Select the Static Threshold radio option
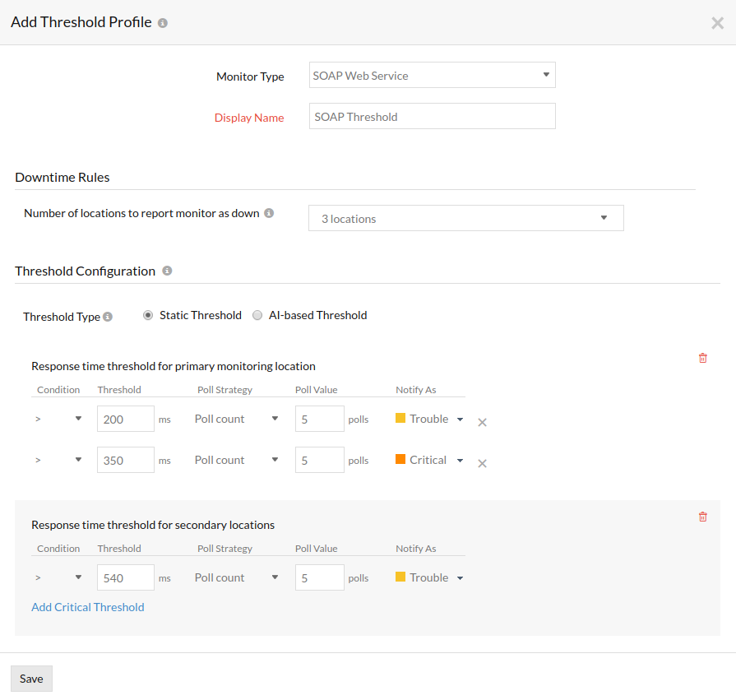This screenshot has width=736, height=700. pos(148,315)
